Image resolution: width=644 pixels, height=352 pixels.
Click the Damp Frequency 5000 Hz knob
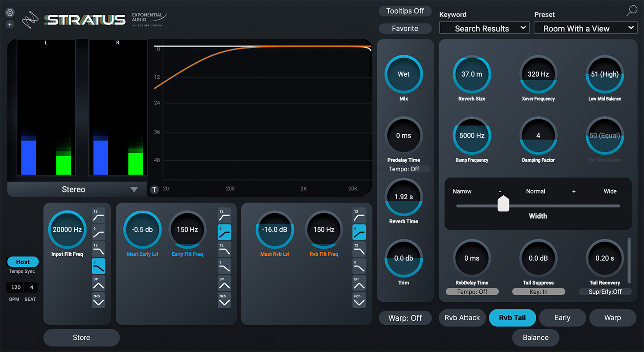click(x=472, y=136)
